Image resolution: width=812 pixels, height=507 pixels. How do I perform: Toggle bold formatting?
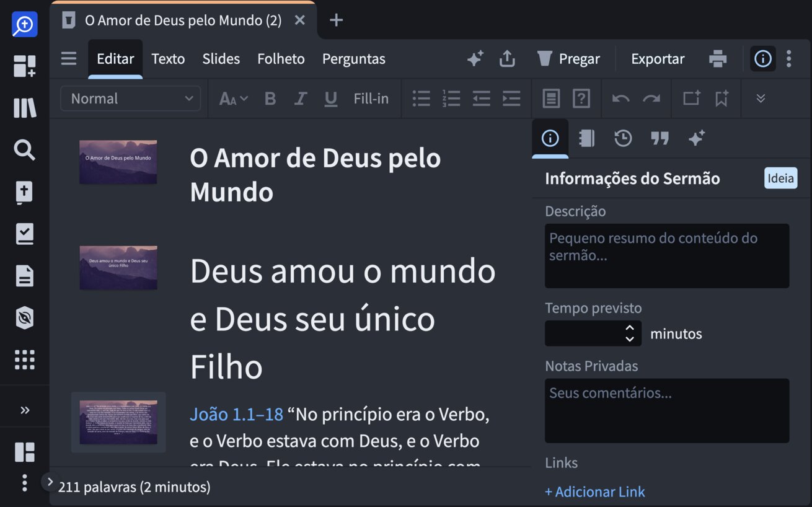click(x=270, y=99)
